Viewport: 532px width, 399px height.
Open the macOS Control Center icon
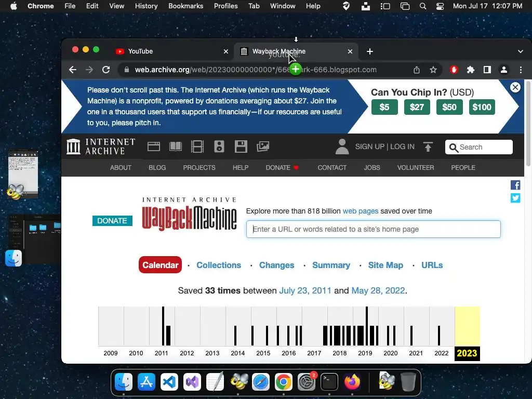coord(440,6)
